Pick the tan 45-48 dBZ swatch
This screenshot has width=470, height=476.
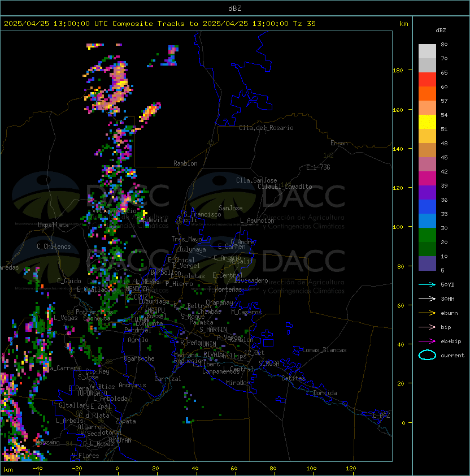(427, 150)
